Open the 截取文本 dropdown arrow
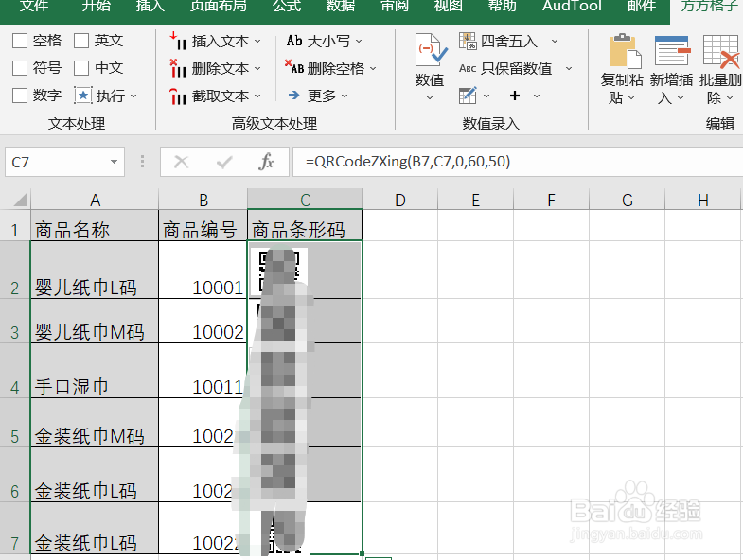 (257, 96)
